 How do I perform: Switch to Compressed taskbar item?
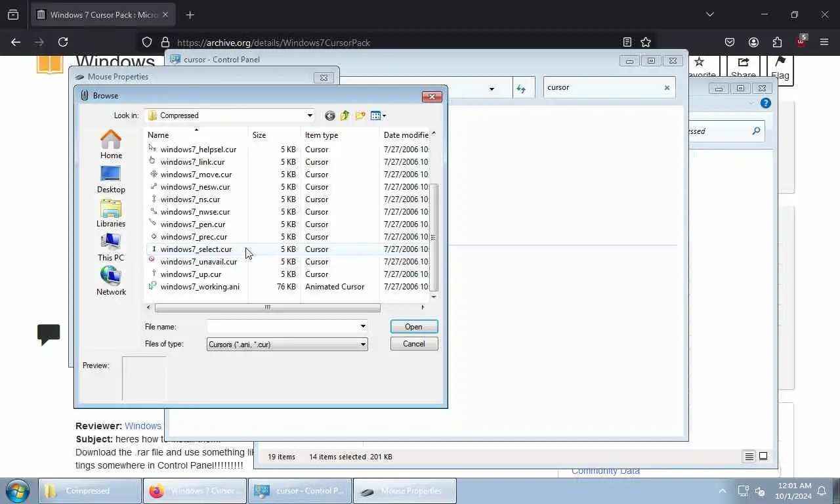point(90,491)
